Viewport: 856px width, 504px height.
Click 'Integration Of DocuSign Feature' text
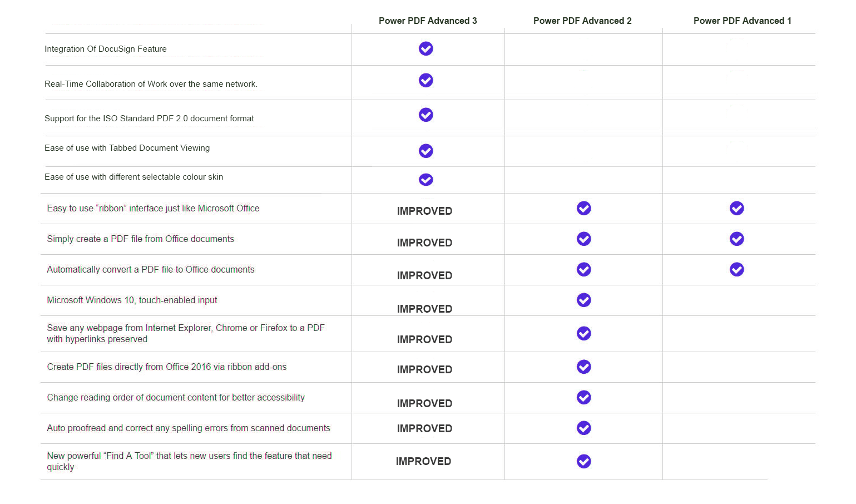[106, 49]
